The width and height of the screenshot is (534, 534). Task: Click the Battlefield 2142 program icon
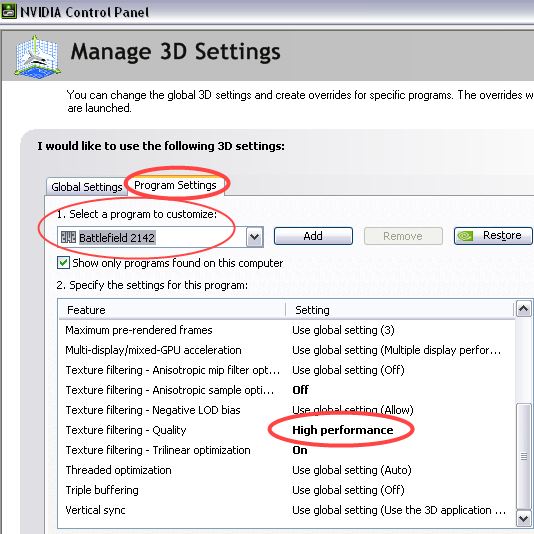click(68, 237)
